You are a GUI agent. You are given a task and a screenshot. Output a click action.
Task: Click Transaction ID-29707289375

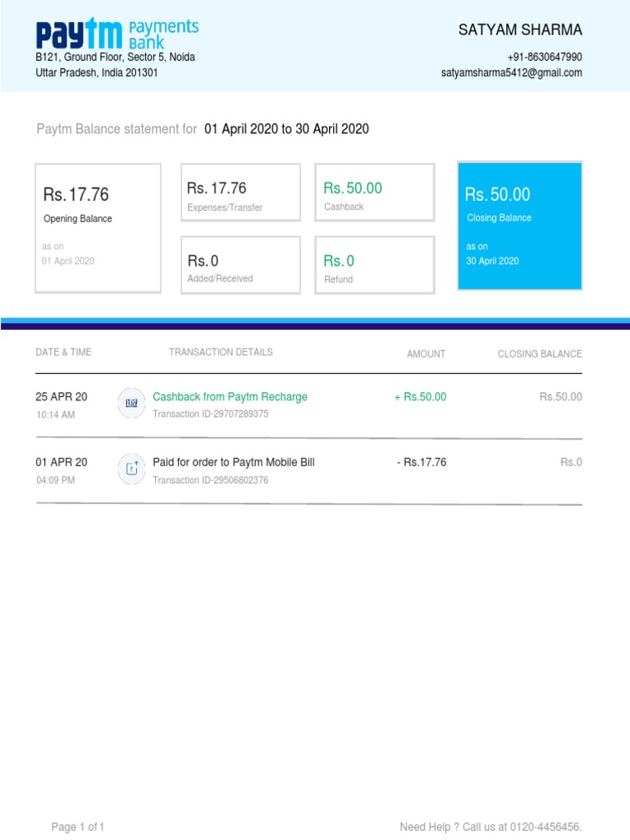coord(210,414)
